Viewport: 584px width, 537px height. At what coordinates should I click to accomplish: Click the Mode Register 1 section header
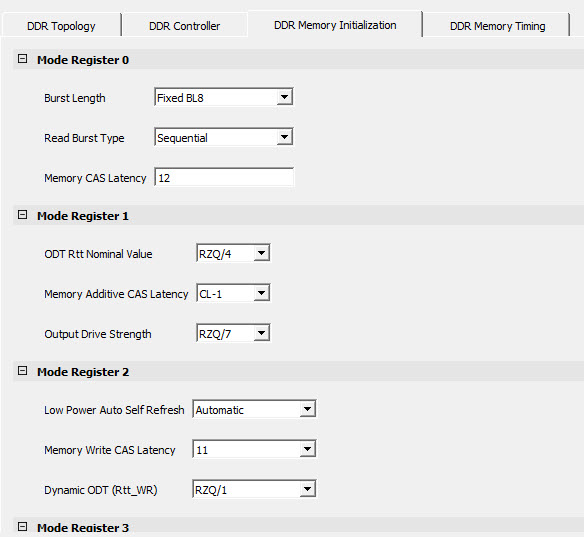(83, 216)
